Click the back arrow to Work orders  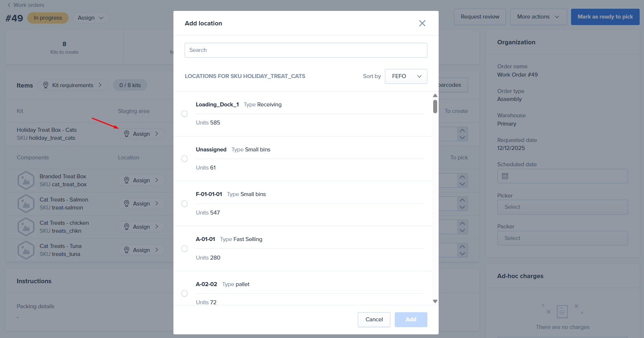point(9,5)
